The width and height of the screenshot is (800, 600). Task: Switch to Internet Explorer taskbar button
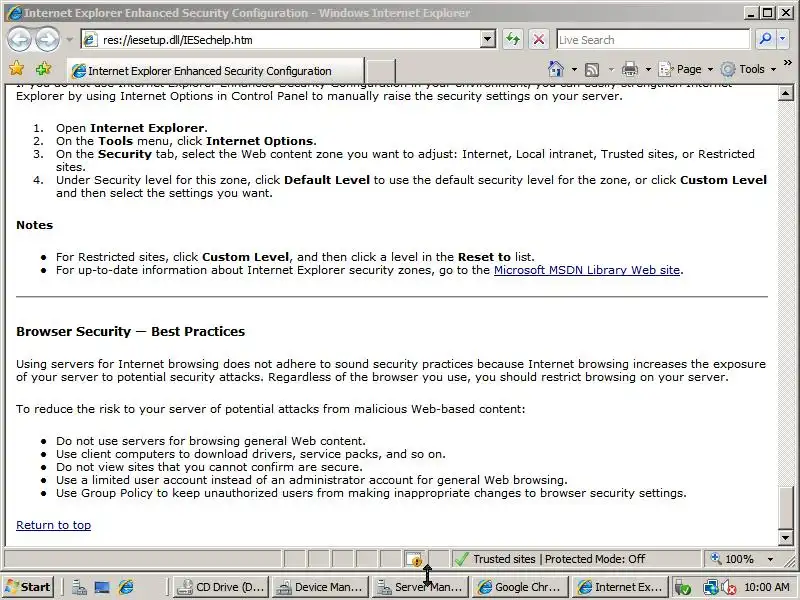pos(620,587)
